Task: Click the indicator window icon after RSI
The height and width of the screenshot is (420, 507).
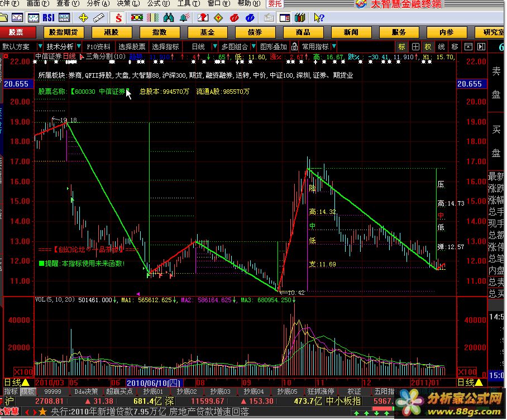Action: pos(64,17)
